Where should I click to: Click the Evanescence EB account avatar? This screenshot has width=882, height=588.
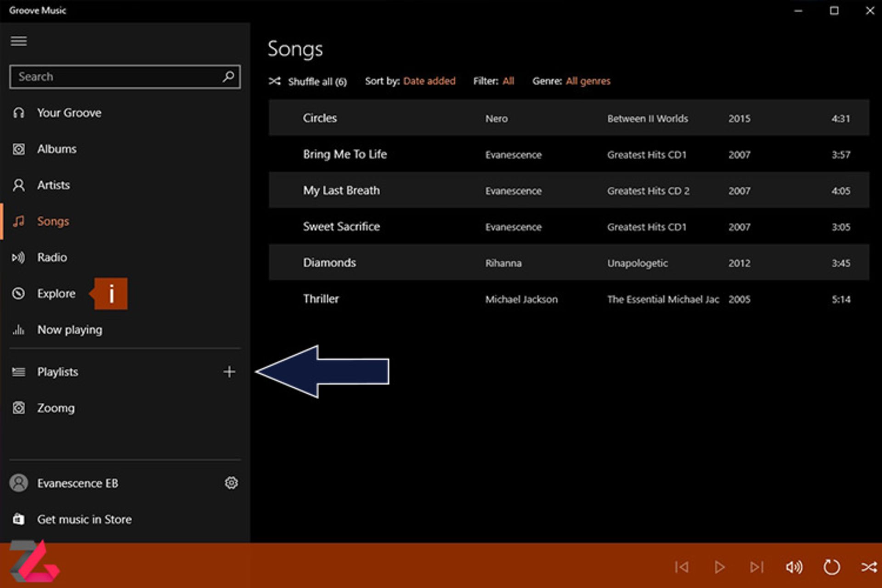(19, 483)
